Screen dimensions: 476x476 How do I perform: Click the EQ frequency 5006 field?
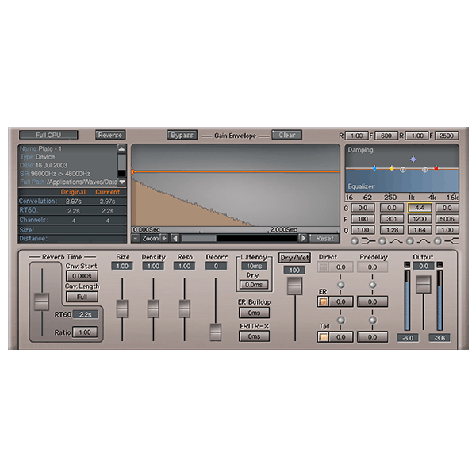click(x=447, y=219)
